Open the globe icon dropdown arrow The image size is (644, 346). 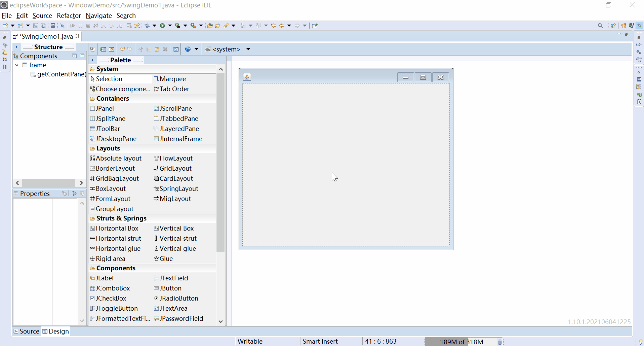coord(196,49)
